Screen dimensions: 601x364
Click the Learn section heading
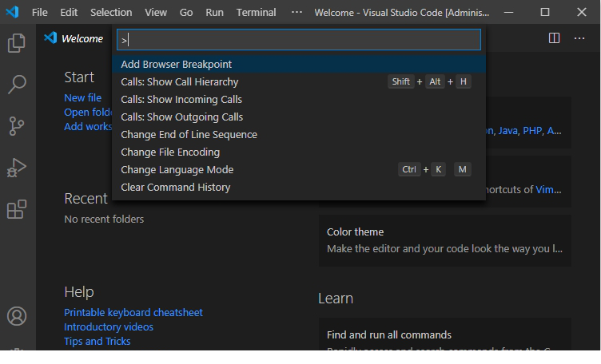click(x=336, y=299)
